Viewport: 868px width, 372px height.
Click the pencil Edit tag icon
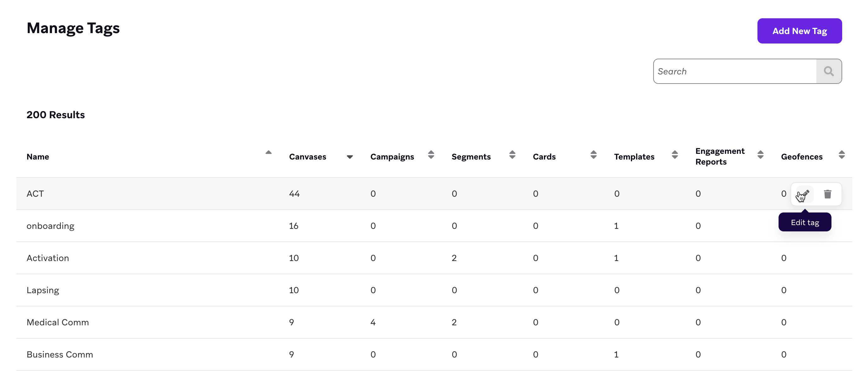pyautogui.click(x=805, y=194)
